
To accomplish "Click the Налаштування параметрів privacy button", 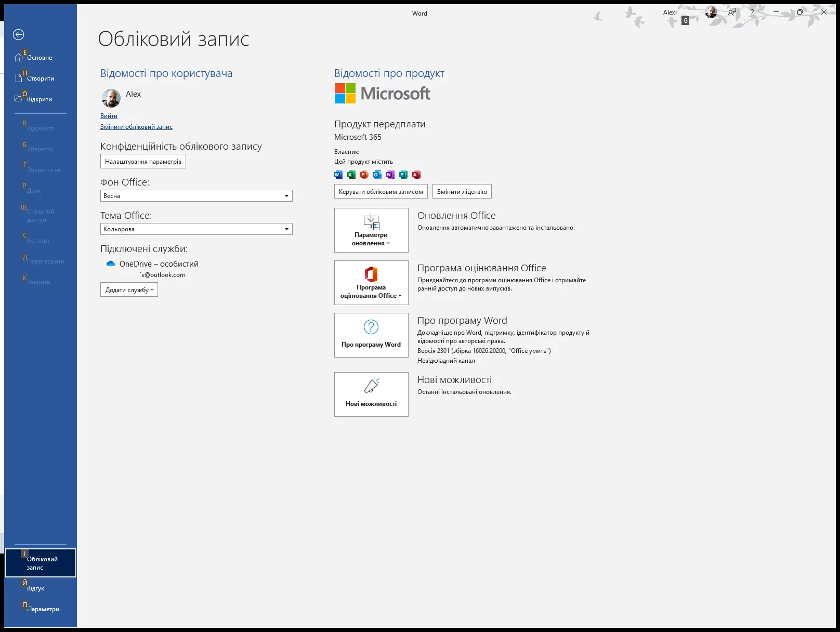I will [143, 162].
